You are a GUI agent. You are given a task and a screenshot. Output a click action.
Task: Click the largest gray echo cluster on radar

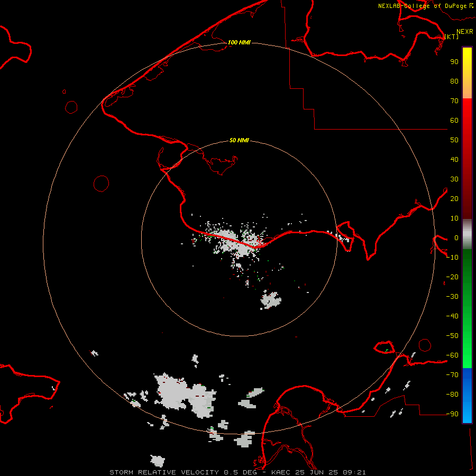(x=185, y=395)
